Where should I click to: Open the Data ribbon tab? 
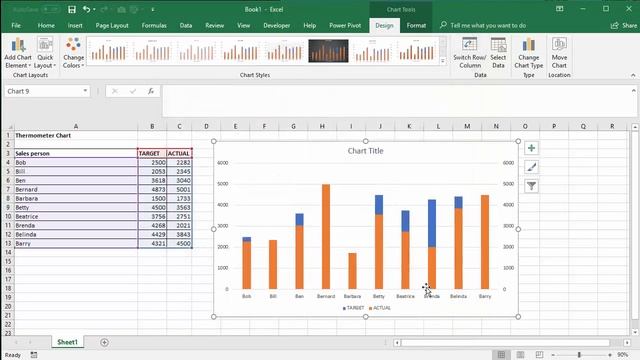186,25
